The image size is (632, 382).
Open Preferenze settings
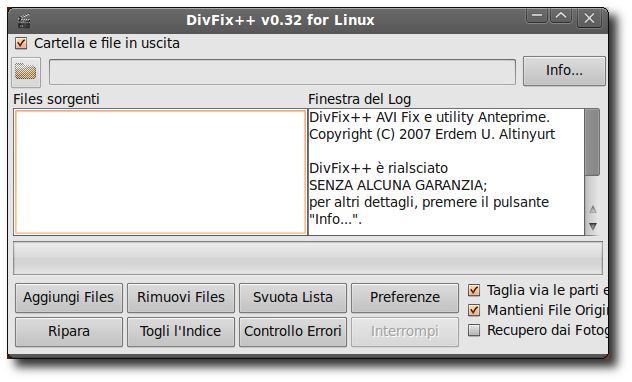pos(405,298)
